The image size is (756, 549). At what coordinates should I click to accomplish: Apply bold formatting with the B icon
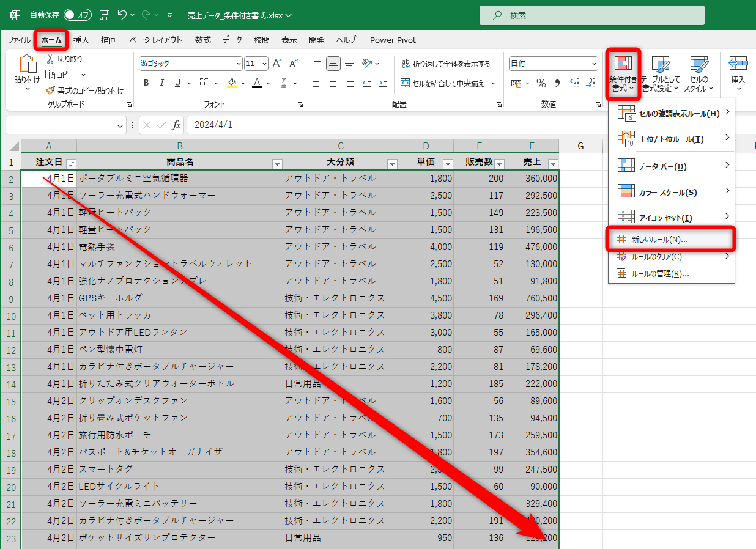(x=146, y=83)
